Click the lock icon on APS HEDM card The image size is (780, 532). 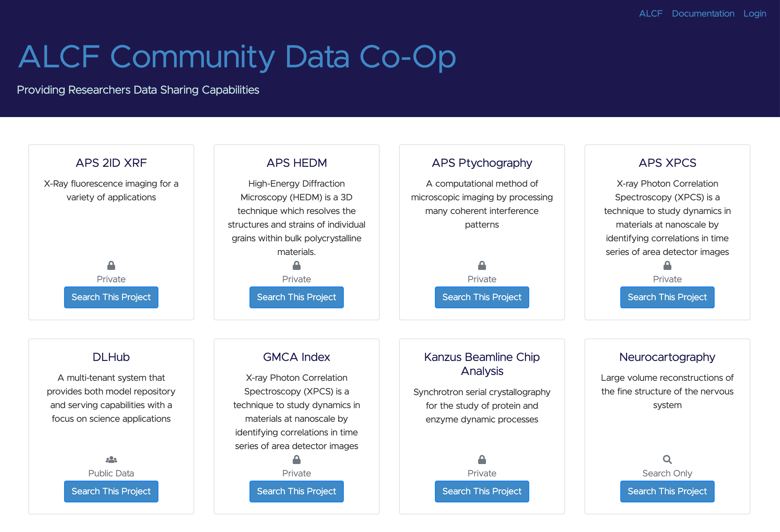click(x=296, y=266)
